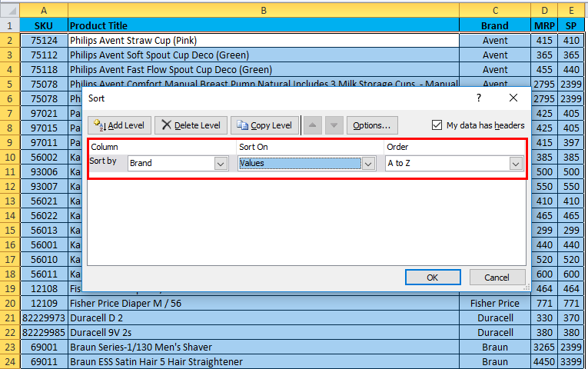Click the Copy Level button

pyautogui.click(x=264, y=125)
